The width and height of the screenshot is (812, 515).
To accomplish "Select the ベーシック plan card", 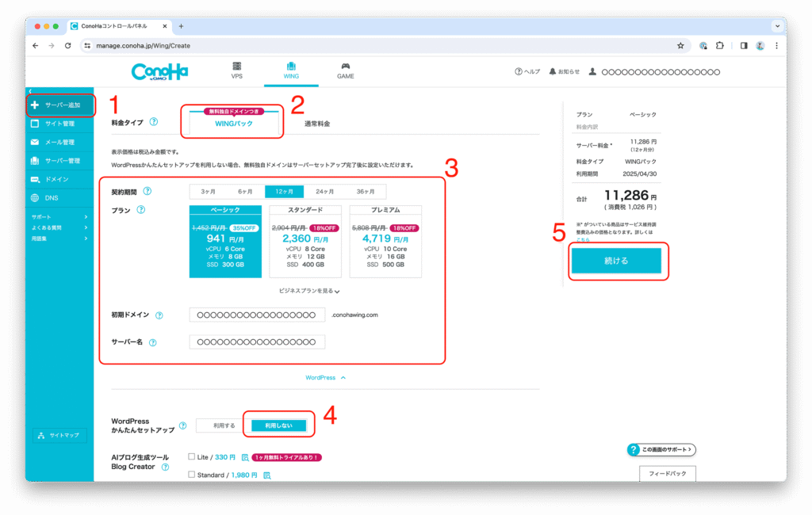I will click(x=225, y=242).
